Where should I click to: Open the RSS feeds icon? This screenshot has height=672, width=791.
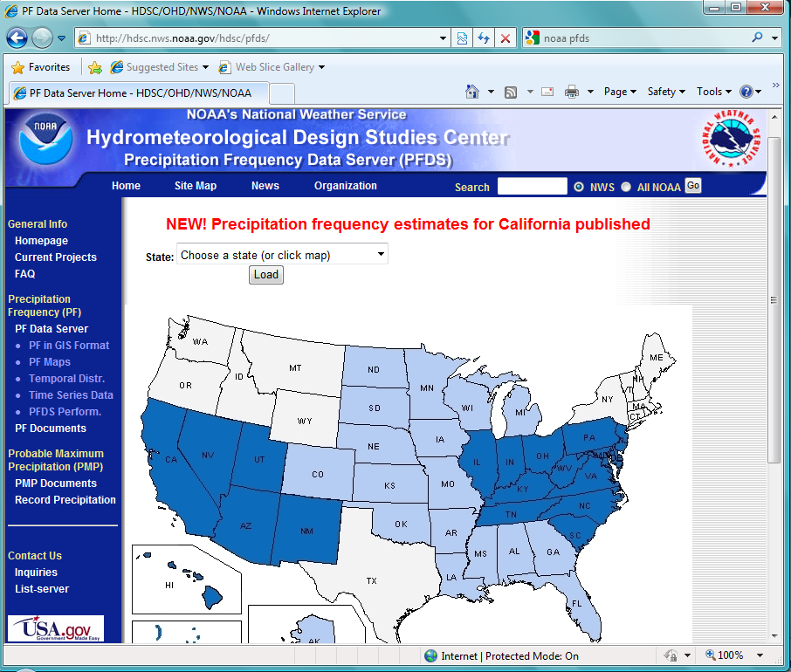(x=511, y=92)
